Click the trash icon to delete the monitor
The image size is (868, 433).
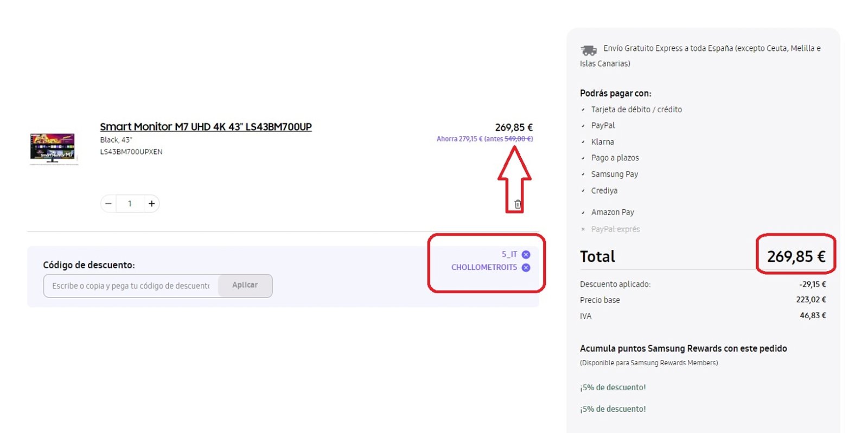click(518, 204)
